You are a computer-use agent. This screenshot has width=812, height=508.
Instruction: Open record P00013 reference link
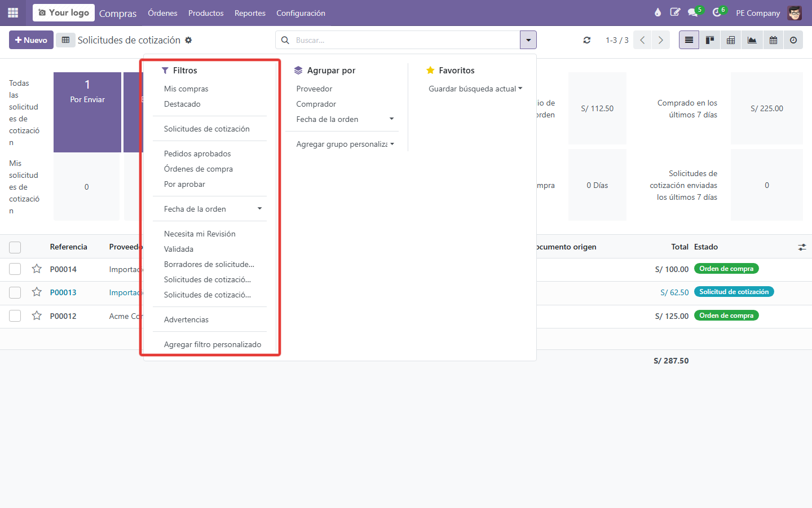[x=63, y=292]
